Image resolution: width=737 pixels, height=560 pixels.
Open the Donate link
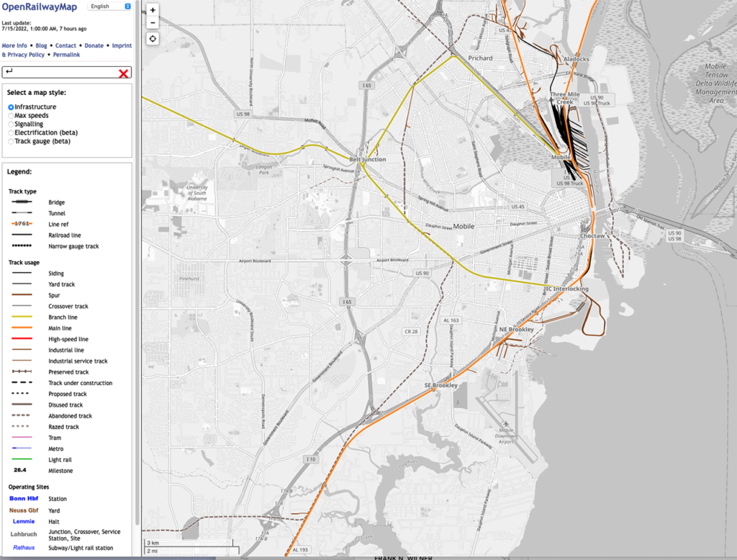[94, 45]
